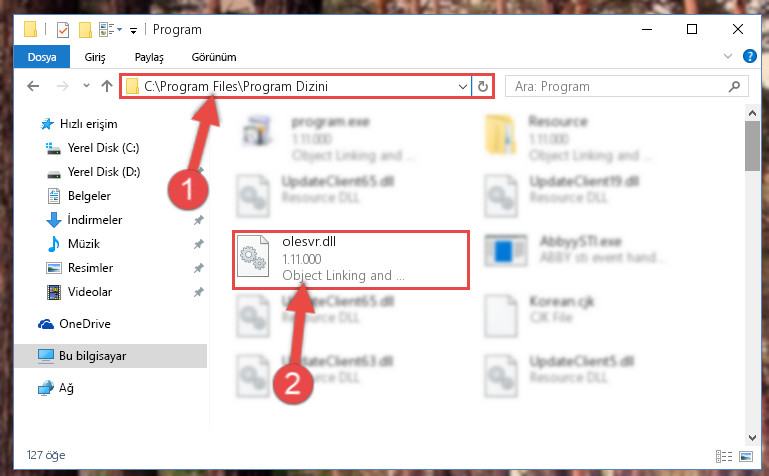Expand the ribbon with the chevron
The height and width of the screenshot is (476, 769).
pyautogui.click(x=728, y=56)
